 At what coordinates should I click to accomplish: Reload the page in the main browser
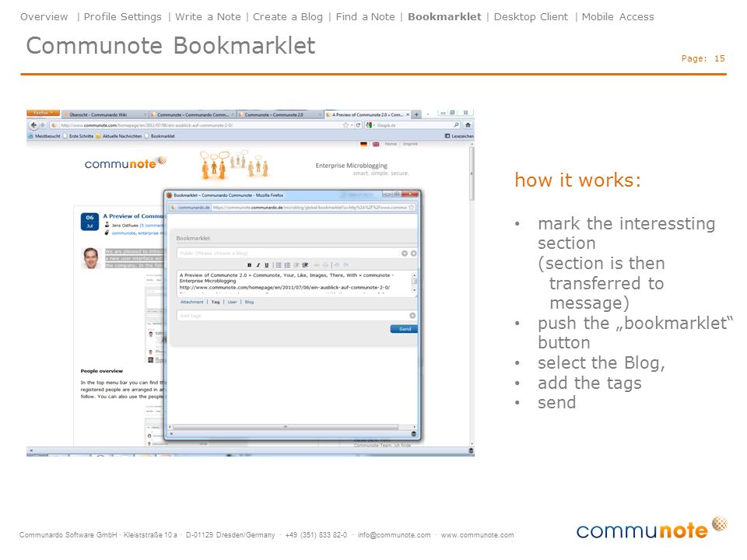pyautogui.click(x=358, y=125)
